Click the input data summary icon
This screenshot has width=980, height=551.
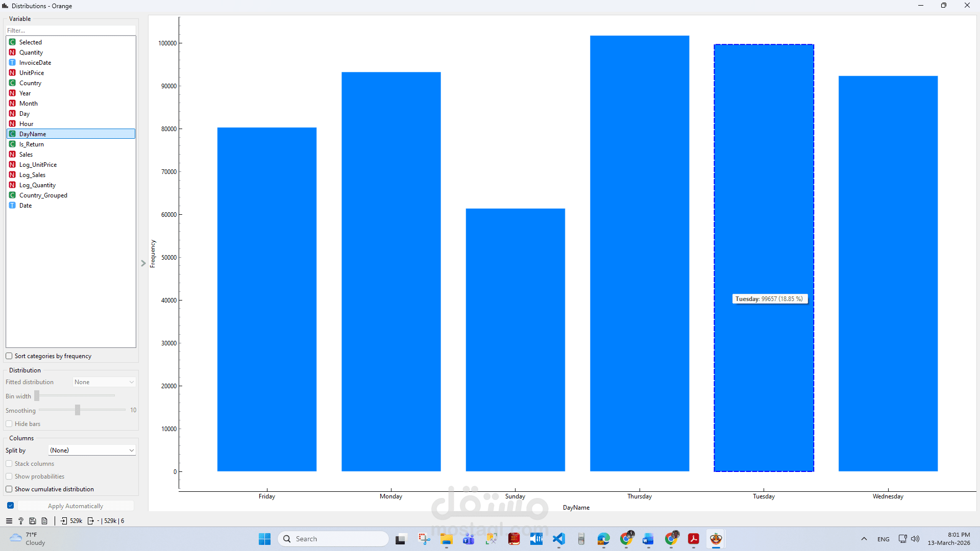(64, 521)
